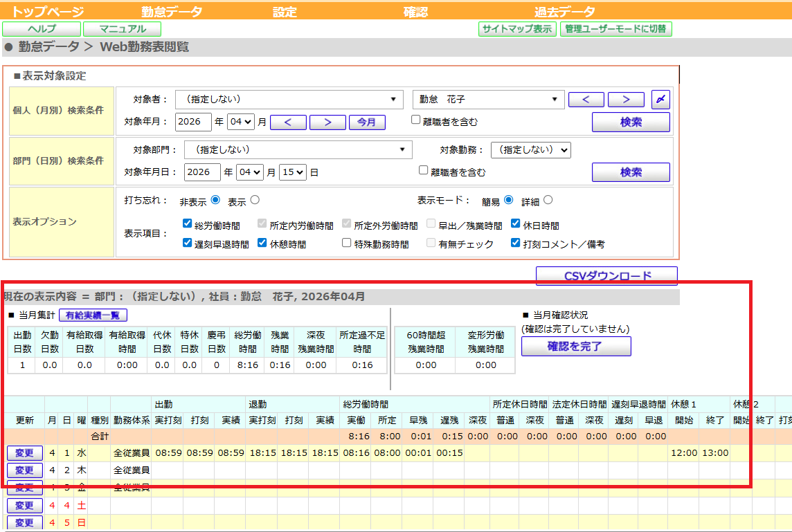This screenshot has width=792, height=532.
Task: Click the pin icon beside employee arrows
Action: pos(661,100)
